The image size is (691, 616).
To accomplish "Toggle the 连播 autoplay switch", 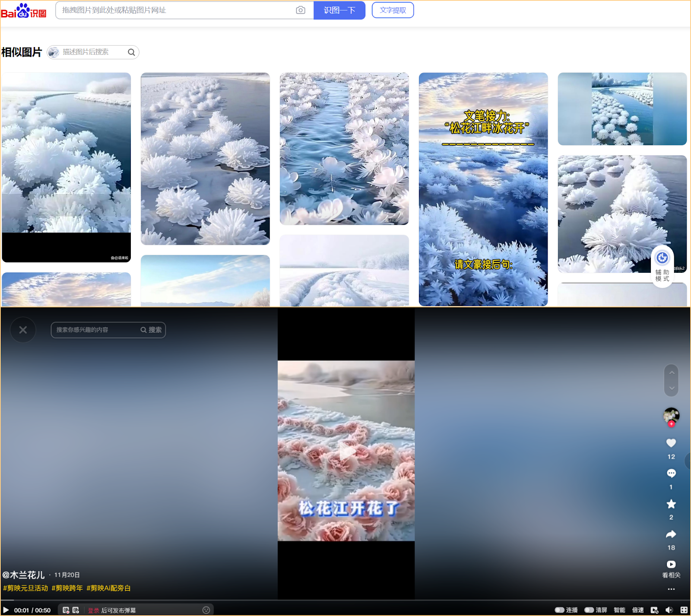I will pos(560,610).
